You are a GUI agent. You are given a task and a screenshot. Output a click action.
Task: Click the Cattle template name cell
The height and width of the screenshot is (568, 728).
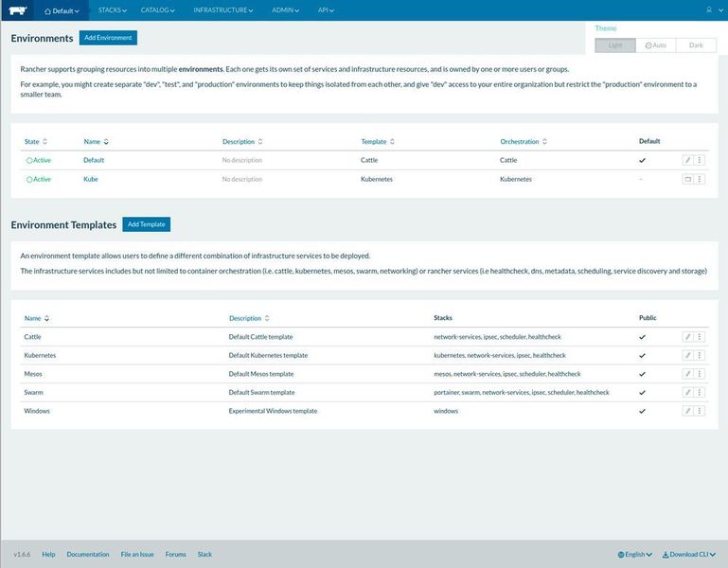pos(32,337)
